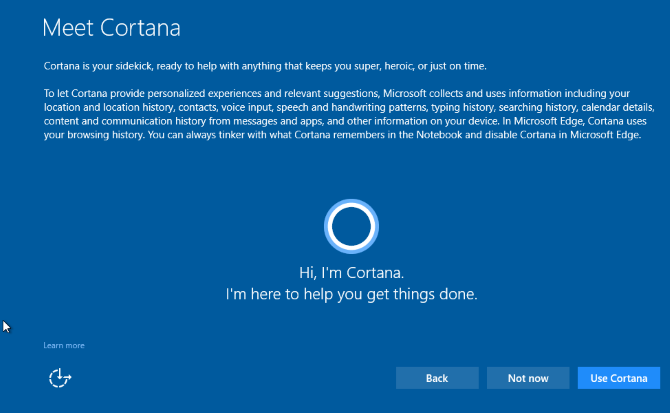Click the paragraph about Microsoft collecting information
Screen dimensions: 670x413
(x=349, y=114)
